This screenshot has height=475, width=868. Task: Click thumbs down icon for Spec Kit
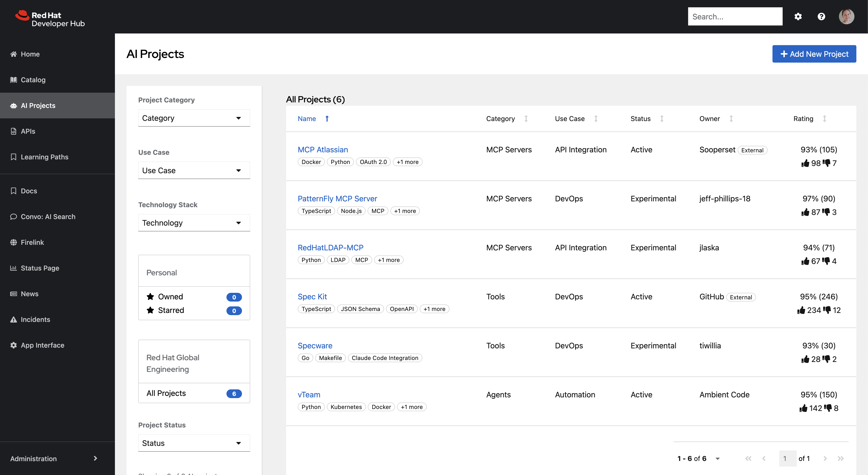tap(827, 310)
